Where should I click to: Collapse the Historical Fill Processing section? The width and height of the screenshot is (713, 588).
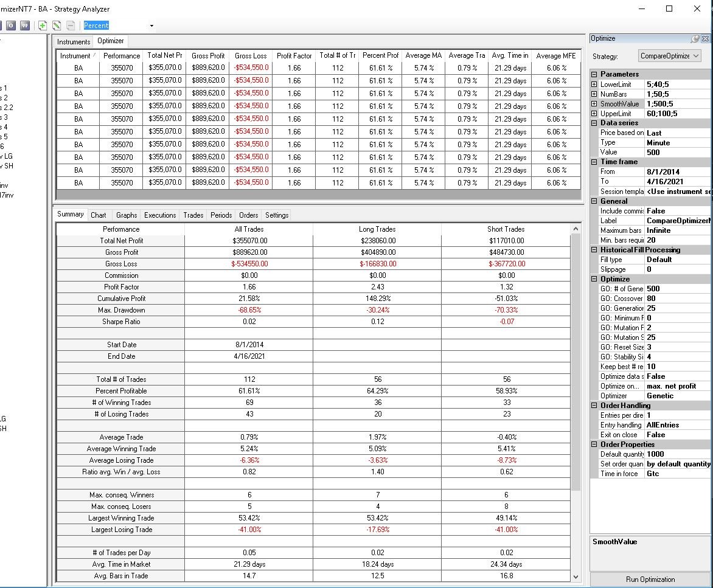(594, 250)
